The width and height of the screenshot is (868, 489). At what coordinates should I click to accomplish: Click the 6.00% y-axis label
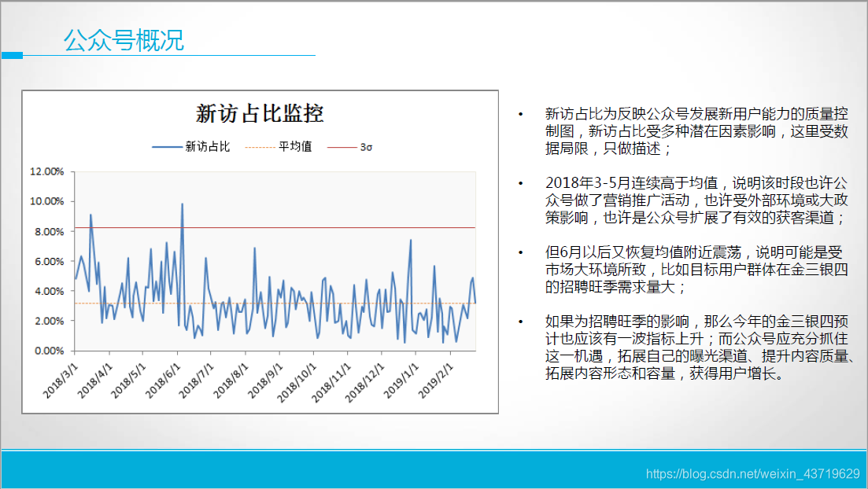point(50,261)
